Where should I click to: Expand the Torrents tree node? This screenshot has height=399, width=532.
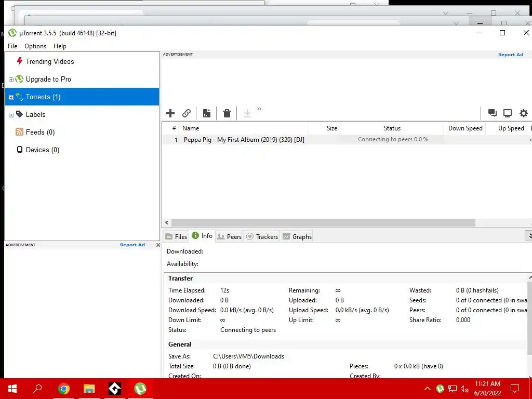click(x=11, y=97)
